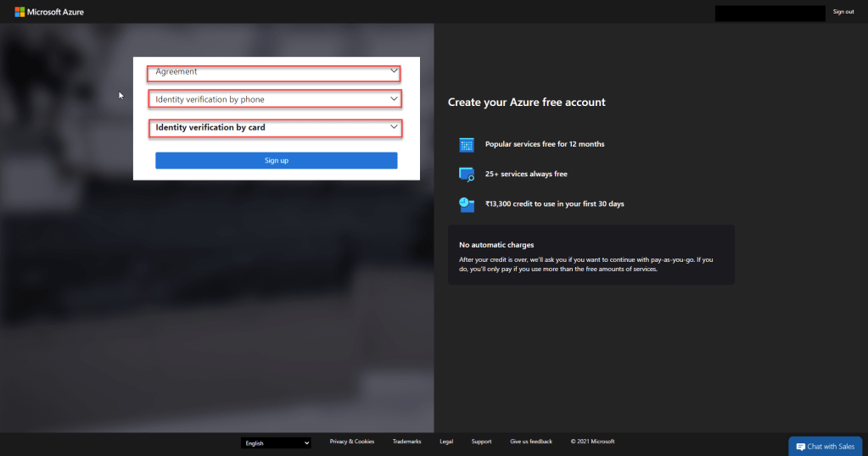Click the redacted account name in the header
The height and width of the screenshot is (456, 868).
770,13
